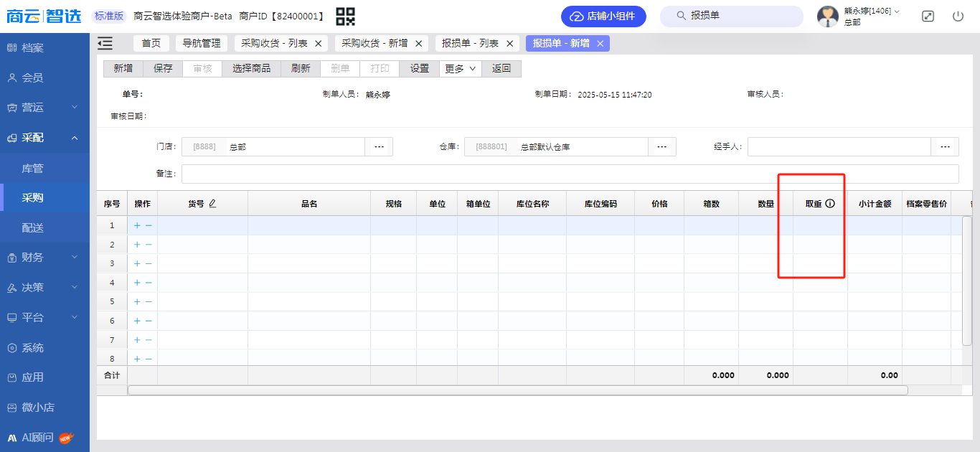Switch to the 导航管理 tab
Image resolution: width=980 pixels, height=452 pixels.
click(202, 44)
